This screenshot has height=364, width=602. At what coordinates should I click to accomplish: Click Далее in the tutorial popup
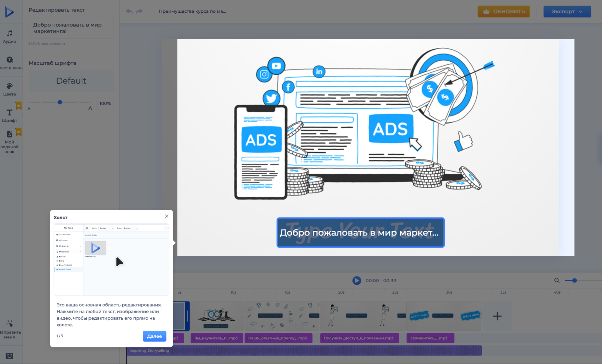[x=154, y=336]
